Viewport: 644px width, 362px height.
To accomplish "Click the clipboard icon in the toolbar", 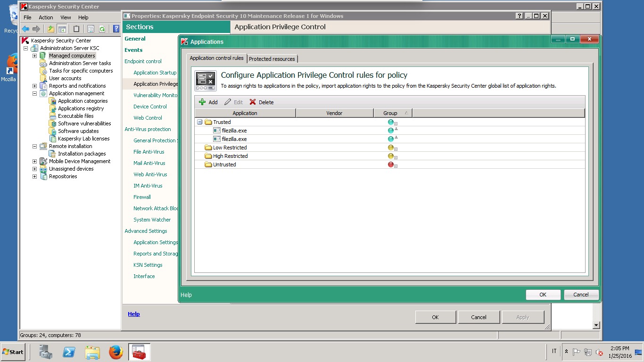I will 76,29.
